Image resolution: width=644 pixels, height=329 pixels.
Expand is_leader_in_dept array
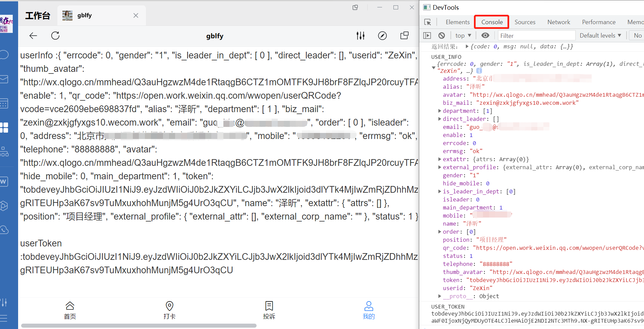(440, 191)
